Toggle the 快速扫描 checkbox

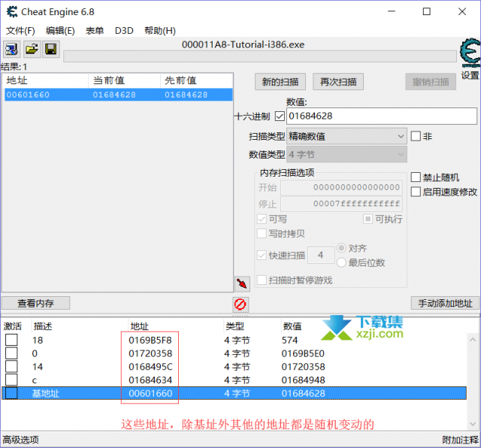(262, 256)
